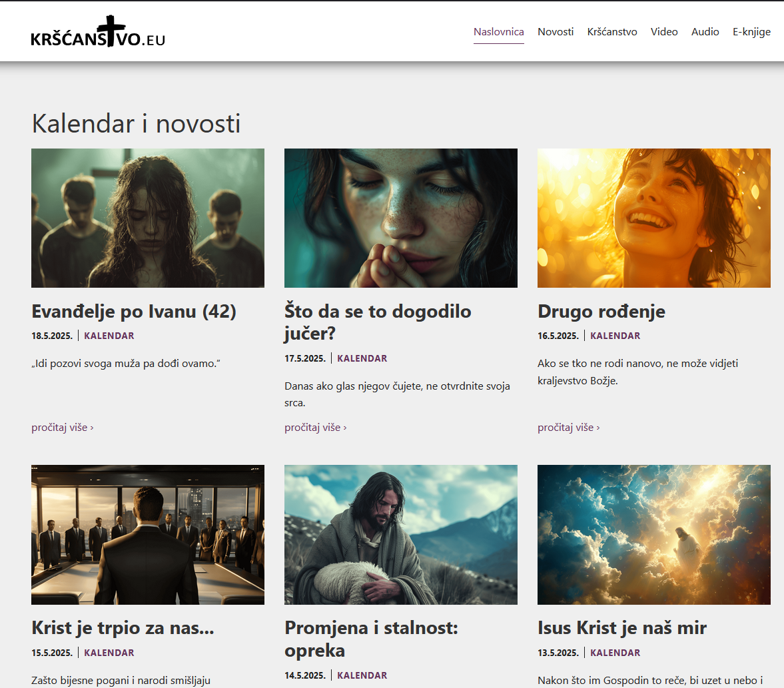This screenshot has height=688, width=784.
Task: Click "pročitaj više" under Evanđelje po Ivanu
Action: (x=59, y=427)
